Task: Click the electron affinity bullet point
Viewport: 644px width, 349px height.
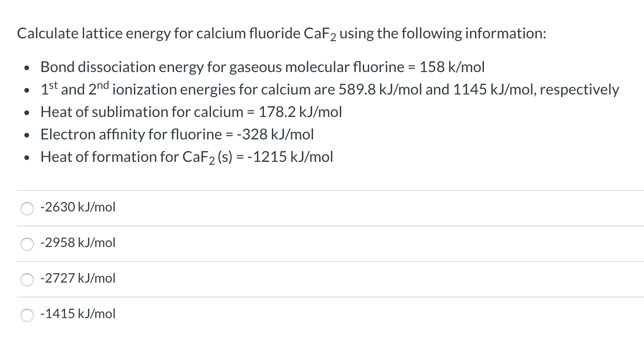Action: (177, 134)
